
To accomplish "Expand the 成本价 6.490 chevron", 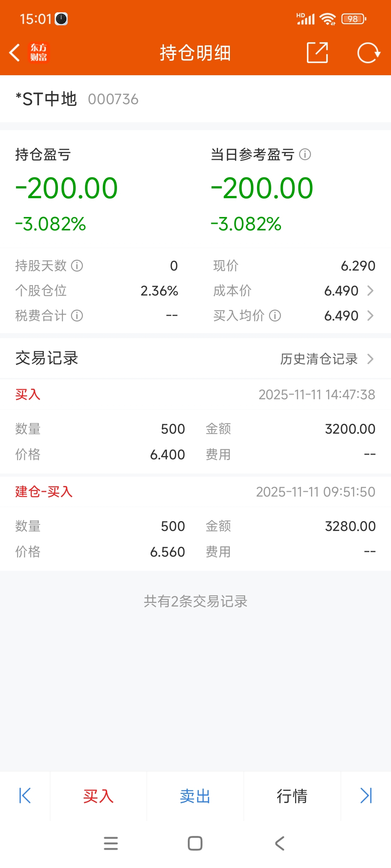I will 370,291.
